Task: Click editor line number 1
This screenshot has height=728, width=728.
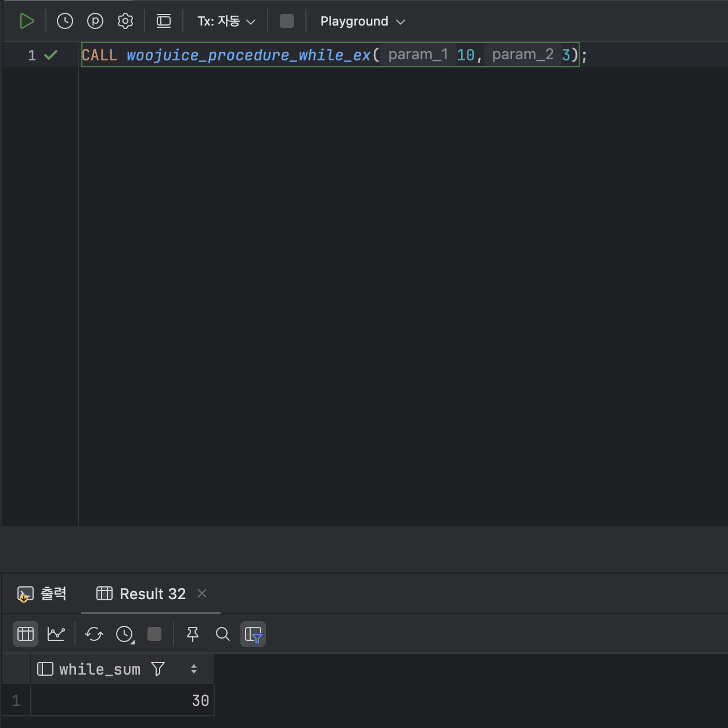Action: [x=32, y=55]
